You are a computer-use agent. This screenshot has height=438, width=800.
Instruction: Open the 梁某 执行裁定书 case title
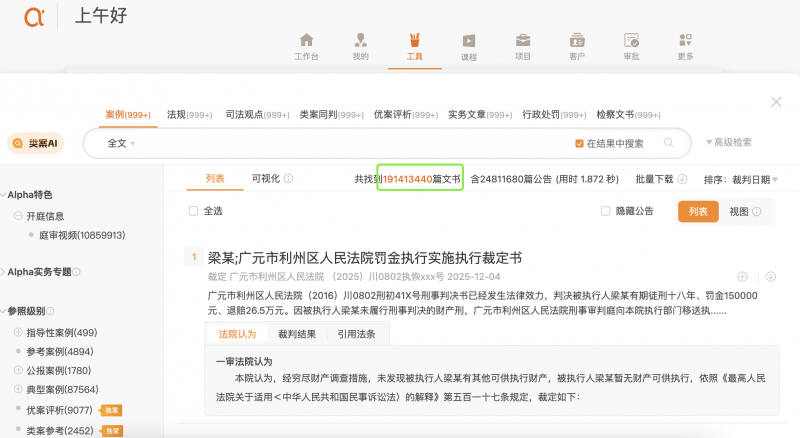pyautogui.click(x=364, y=258)
